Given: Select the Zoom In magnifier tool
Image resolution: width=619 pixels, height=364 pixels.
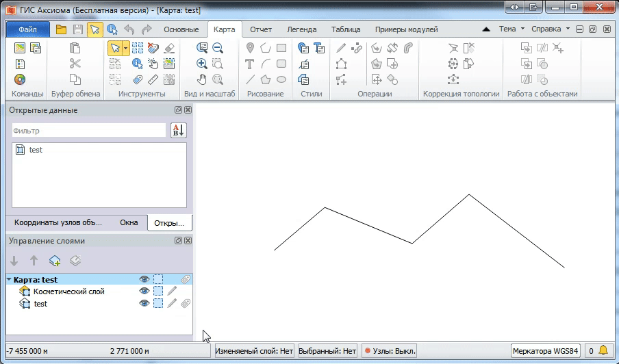Looking at the screenshot, I should pyautogui.click(x=202, y=64).
